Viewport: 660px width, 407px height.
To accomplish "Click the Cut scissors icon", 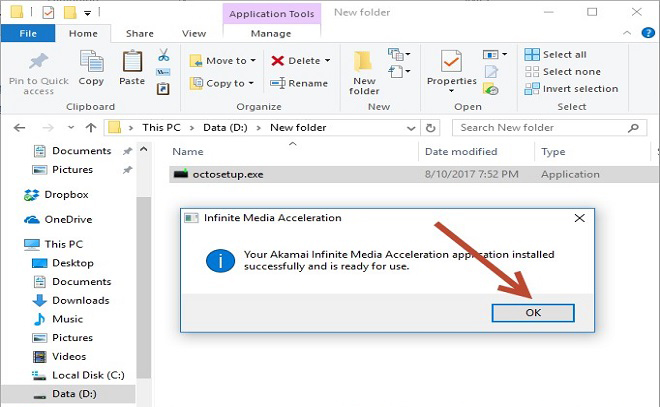I will tap(164, 55).
